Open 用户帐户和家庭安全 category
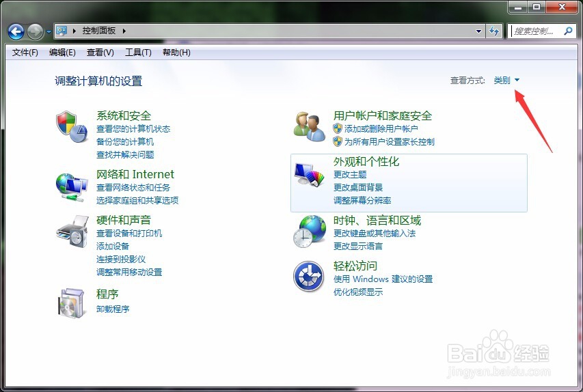 (x=383, y=115)
